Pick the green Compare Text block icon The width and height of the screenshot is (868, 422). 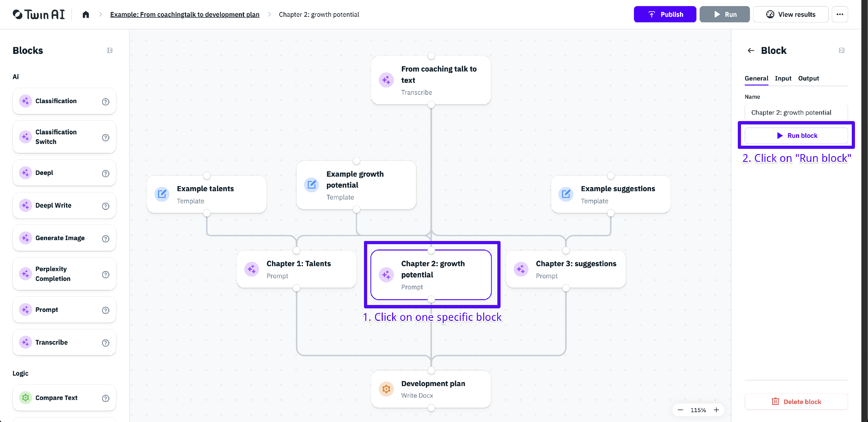(x=25, y=398)
